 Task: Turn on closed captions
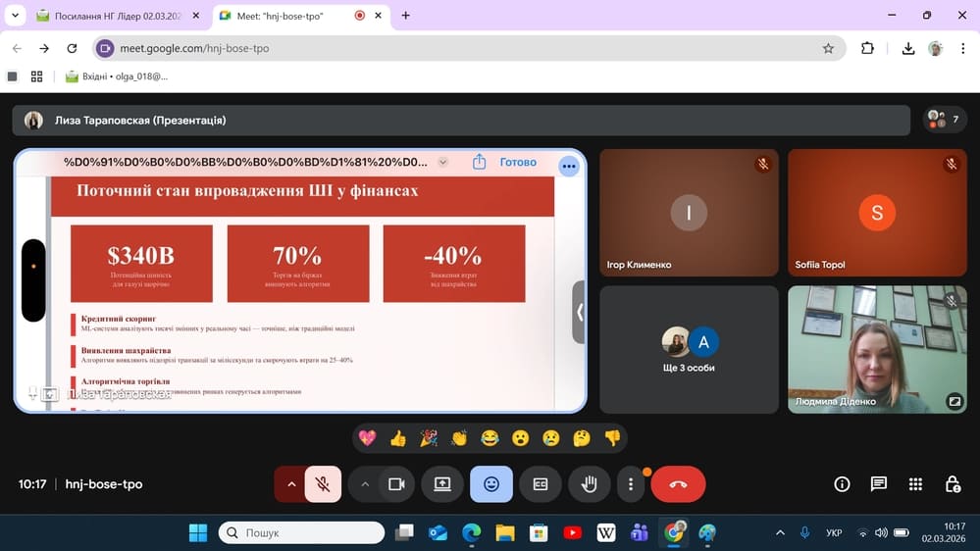click(540, 484)
